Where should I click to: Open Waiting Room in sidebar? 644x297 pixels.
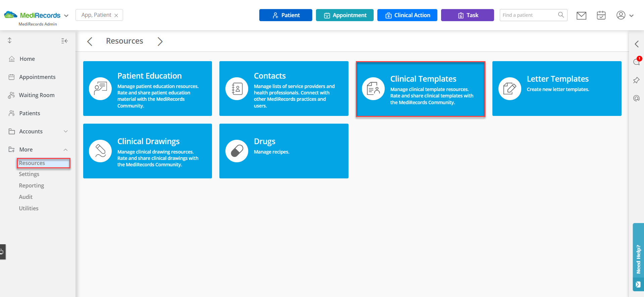37,95
